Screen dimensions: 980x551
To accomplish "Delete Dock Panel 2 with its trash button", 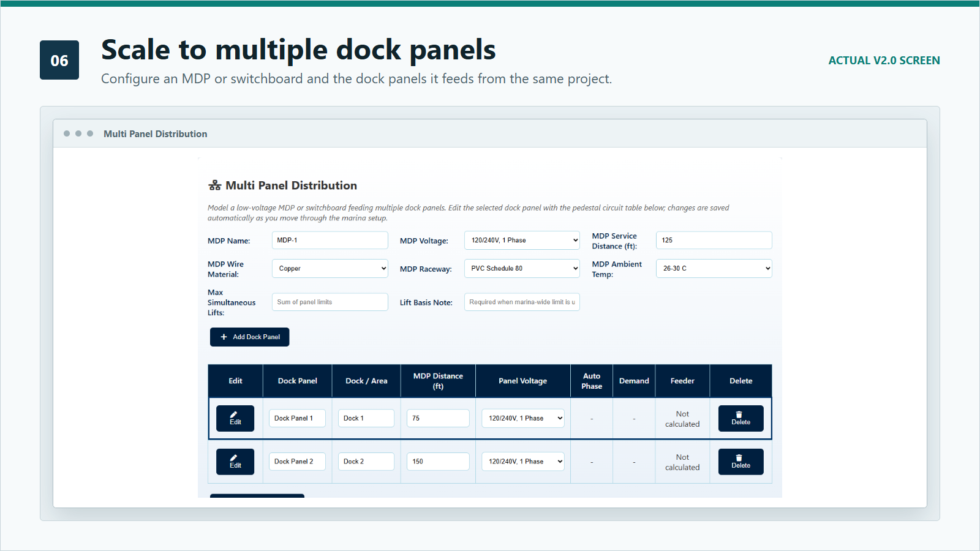I will point(741,462).
